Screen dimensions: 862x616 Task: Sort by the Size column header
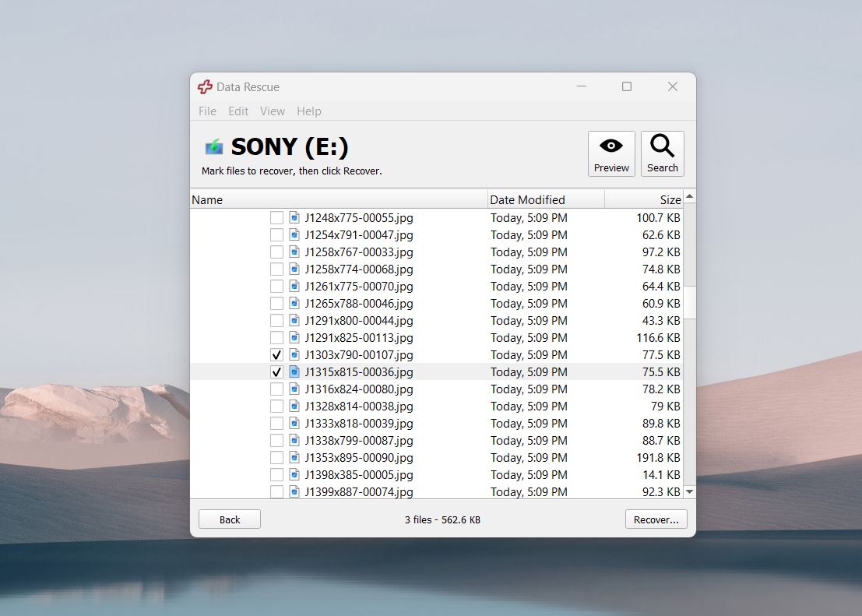point(644,199)
